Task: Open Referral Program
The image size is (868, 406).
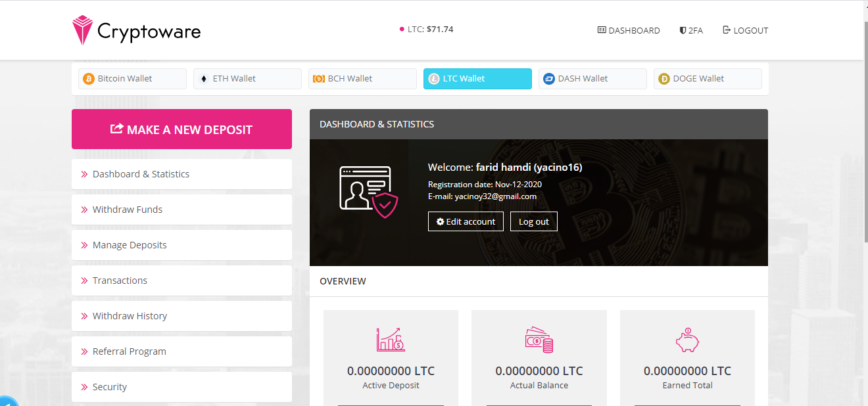Action: [181, 351]
